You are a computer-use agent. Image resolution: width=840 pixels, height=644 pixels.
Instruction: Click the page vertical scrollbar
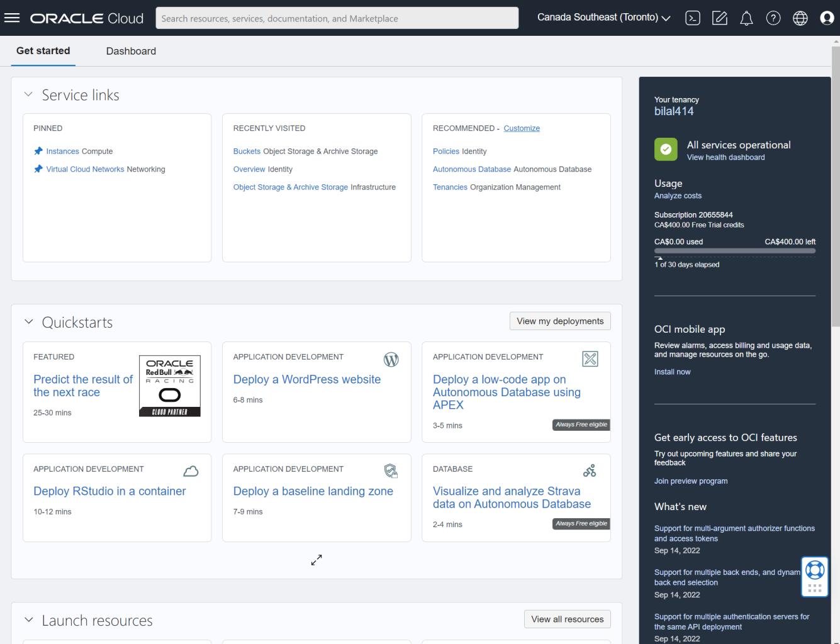pyautogui.click(x=836, y=186)
